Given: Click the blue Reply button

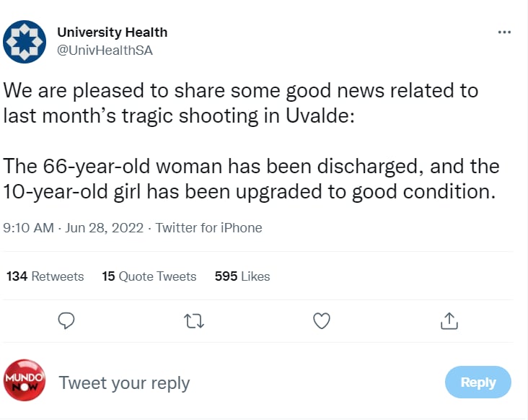Looking at the screenshot, I should (478, 382).
